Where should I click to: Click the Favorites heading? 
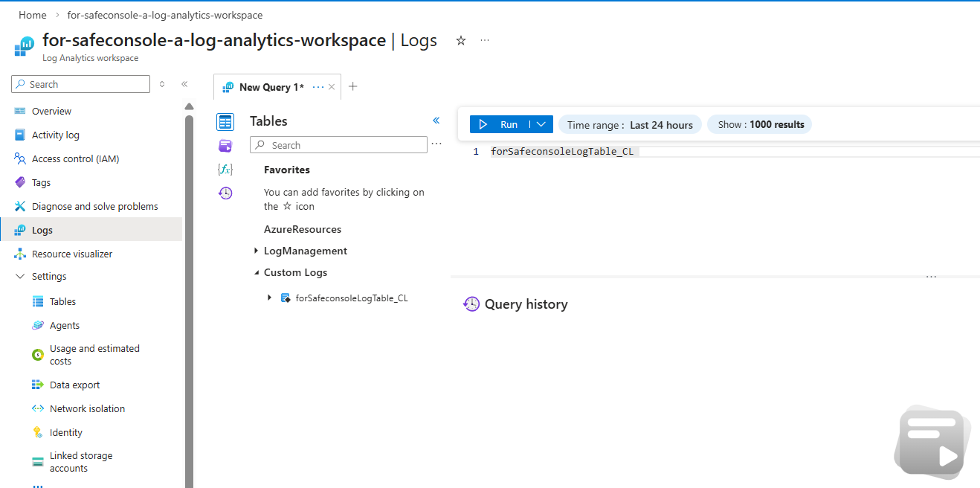pos(287,170)
